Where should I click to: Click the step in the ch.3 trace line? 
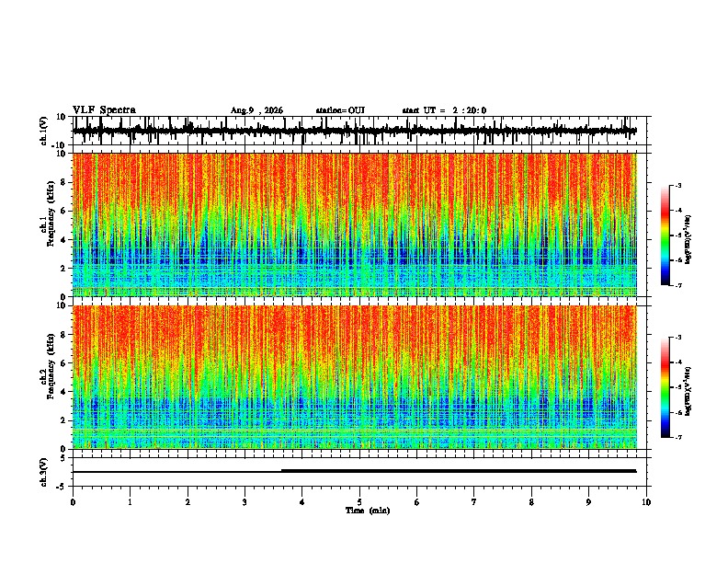tap(282, 471)
